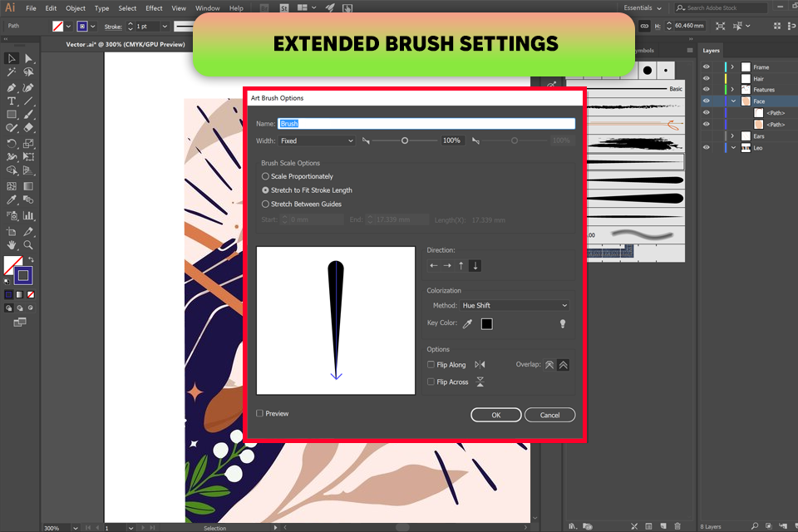Viewport: 798px width, 532px height.
Task: Select the Rectangle tool
Action: pos(11,115)
